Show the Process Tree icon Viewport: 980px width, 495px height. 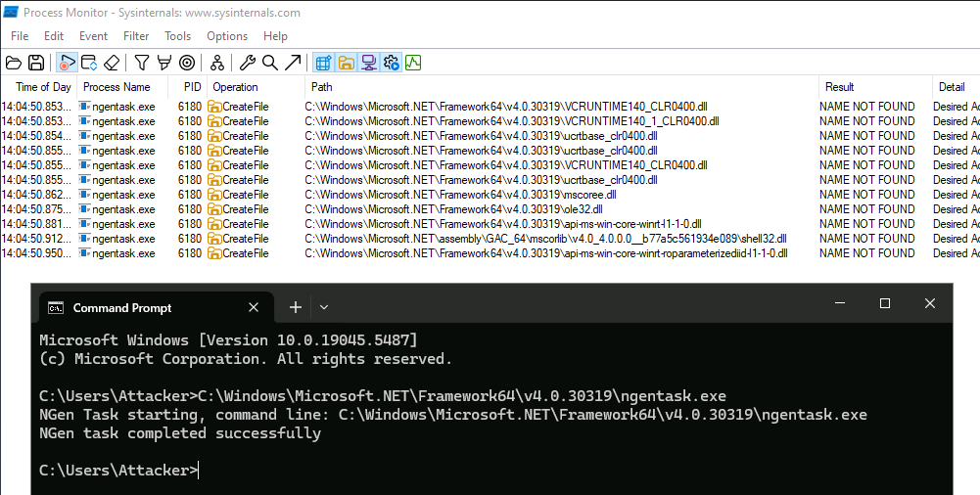(217, 63)
